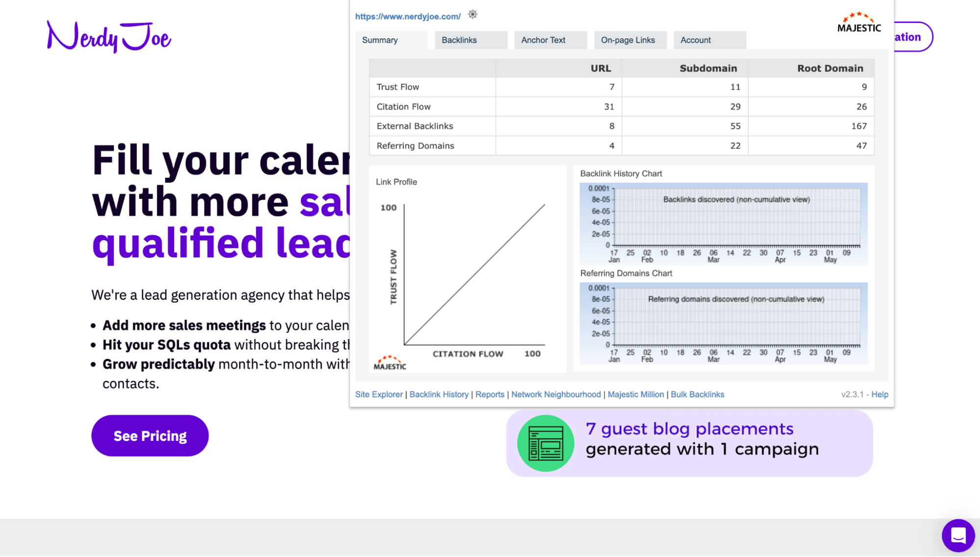Click the Backlink History link at bottom
The width and height of the screenshot is (980, 557).
coord(438,394)
